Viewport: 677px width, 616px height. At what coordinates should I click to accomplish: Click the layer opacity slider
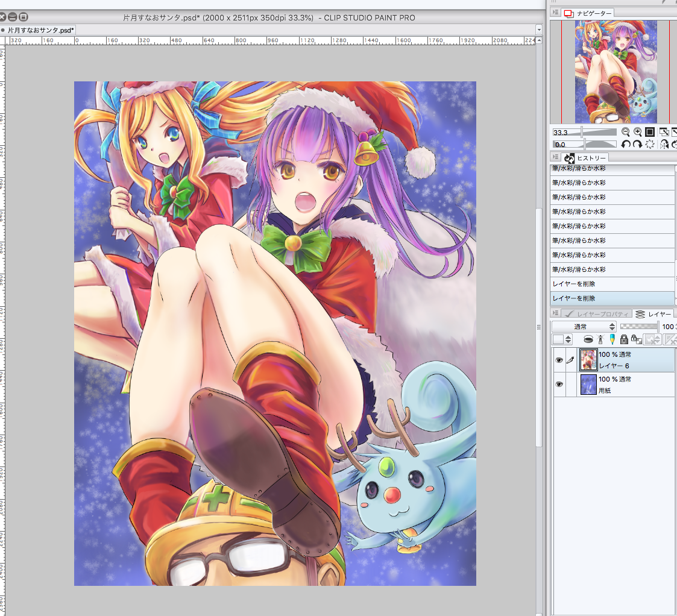tap(640, 327)
